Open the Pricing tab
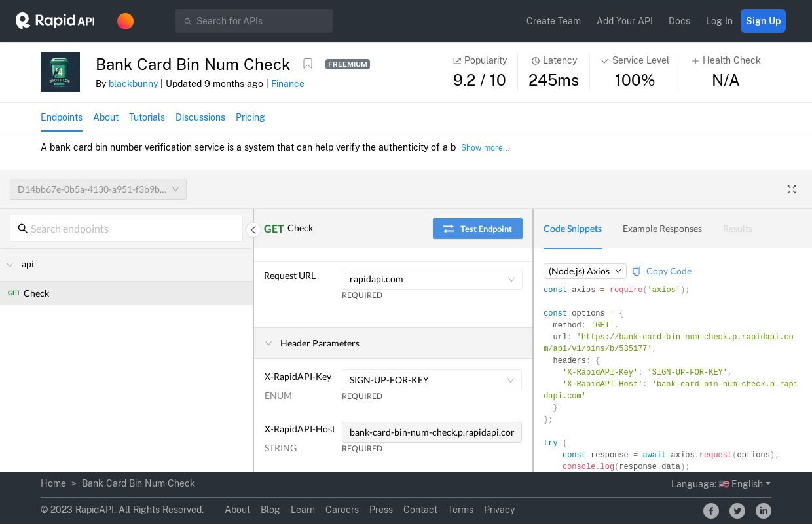812x524 pixels. [250, 117]
